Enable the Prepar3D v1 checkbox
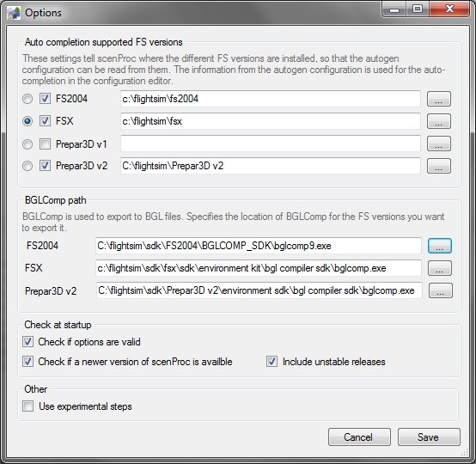 pyautogui.click(x=45, y=144)
